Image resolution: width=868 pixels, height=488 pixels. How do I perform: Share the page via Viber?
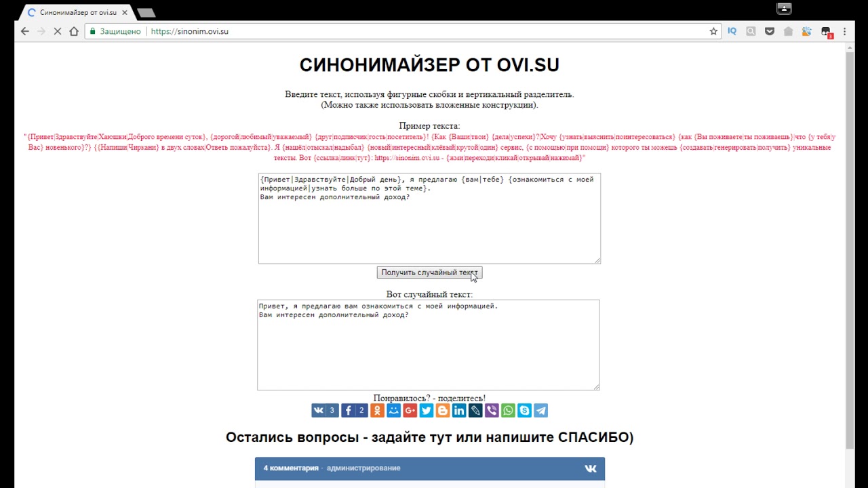coord(492,410)
